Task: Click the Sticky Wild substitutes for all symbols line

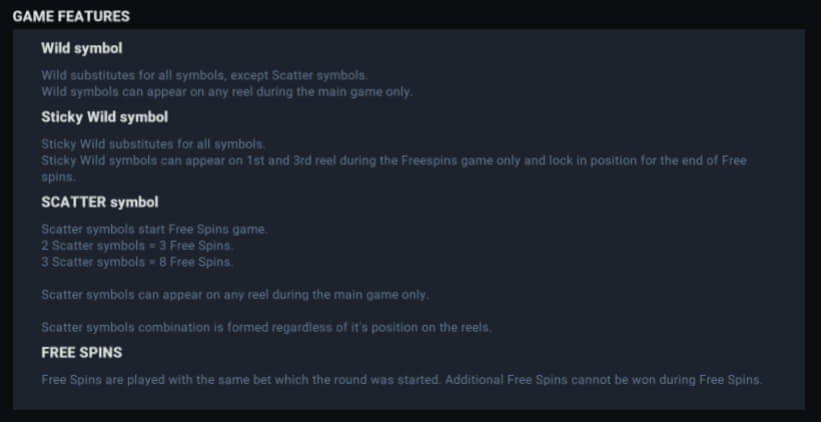Action: pos(153,144)
